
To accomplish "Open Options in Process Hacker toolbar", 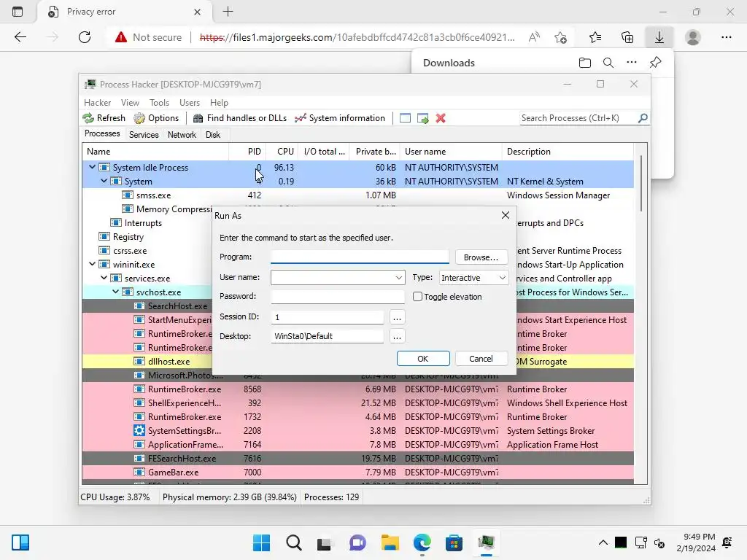I will 156,118.
